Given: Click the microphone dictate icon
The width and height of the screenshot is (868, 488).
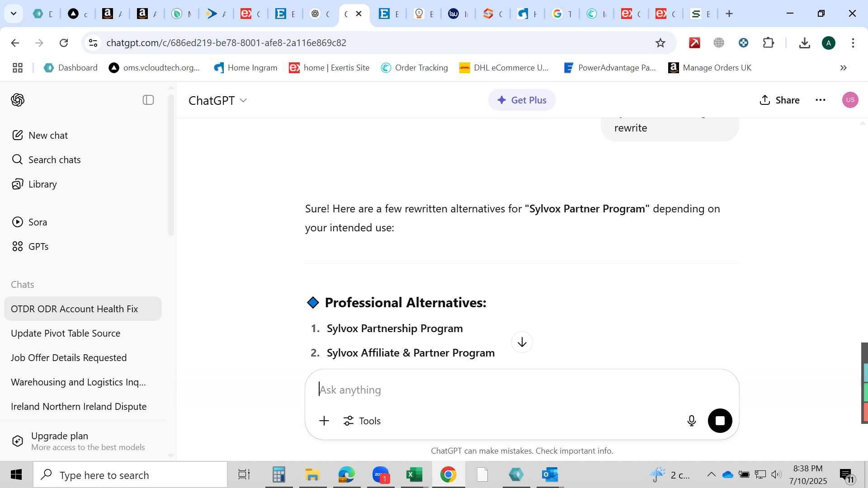Looking at the screenshot, I should click(691, 421).
